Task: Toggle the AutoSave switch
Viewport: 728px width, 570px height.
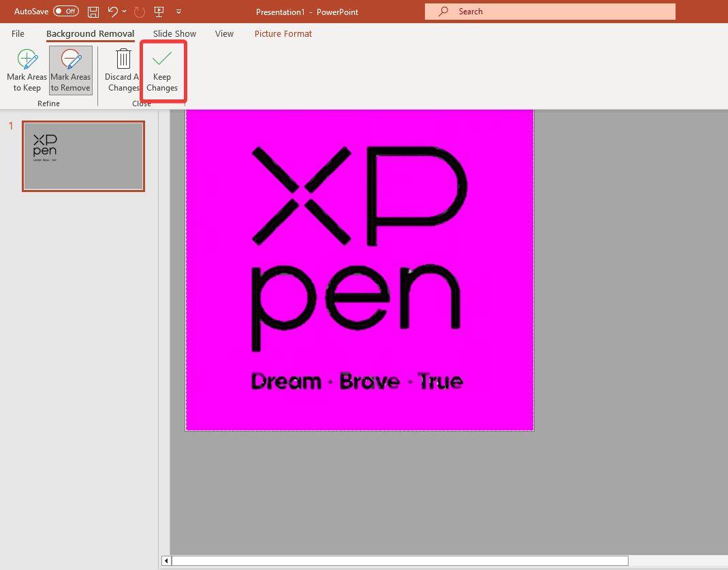Action: tap(66, 12)
